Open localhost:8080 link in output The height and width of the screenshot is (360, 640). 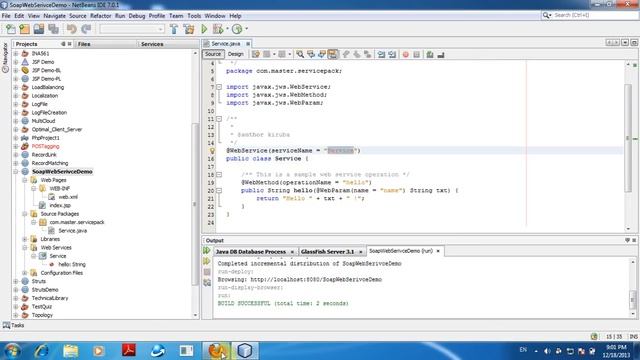(316, 280)
